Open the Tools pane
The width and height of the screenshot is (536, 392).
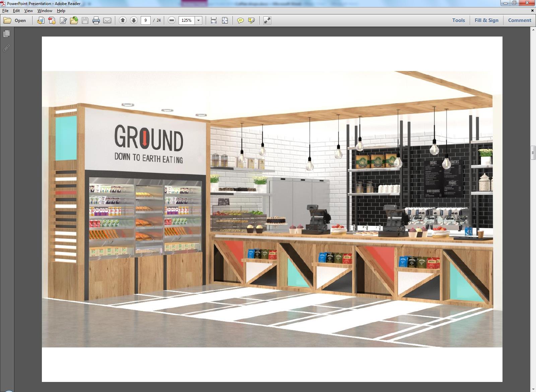tap(458, 20)
